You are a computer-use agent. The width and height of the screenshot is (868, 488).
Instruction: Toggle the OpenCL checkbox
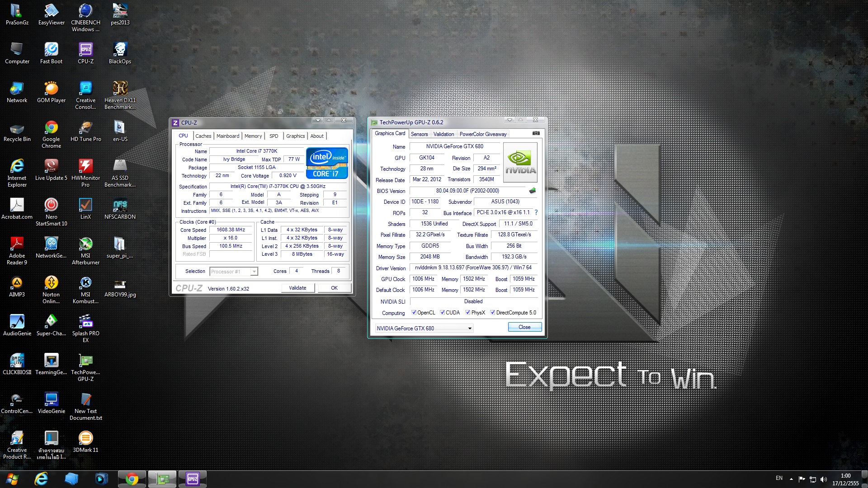coord(414,313)
